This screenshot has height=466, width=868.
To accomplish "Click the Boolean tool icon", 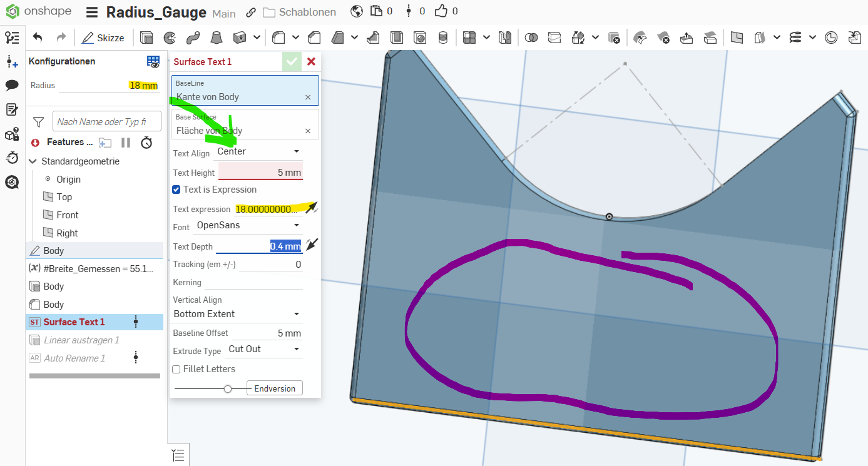I will pos(531,38).
